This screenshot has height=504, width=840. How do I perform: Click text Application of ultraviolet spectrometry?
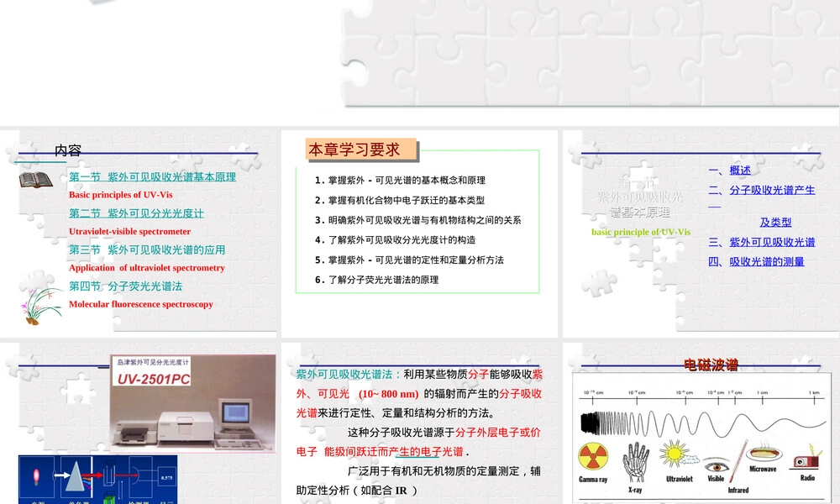pos(147,268)
